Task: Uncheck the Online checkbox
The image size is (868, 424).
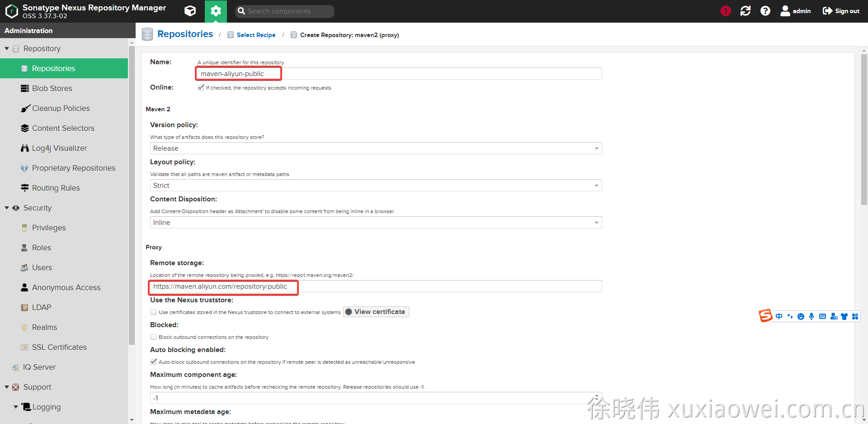Action: [x=201, y=88]
